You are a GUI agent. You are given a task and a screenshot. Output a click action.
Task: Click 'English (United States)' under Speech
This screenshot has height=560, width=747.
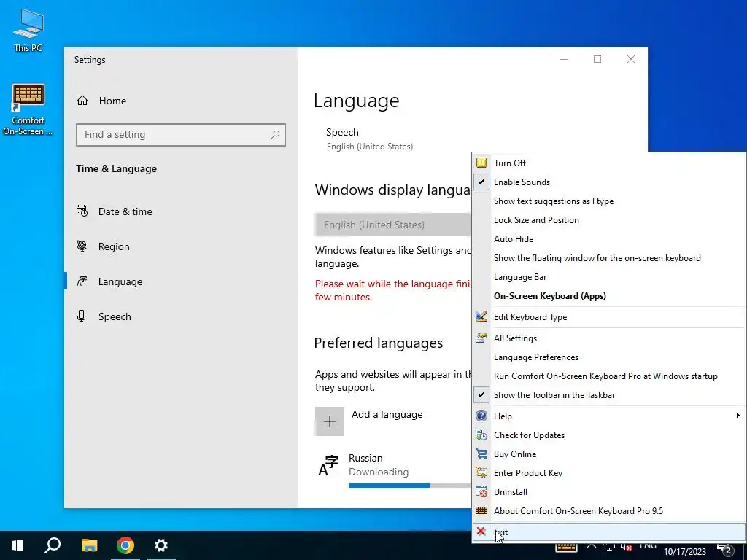tap(370, 147)
